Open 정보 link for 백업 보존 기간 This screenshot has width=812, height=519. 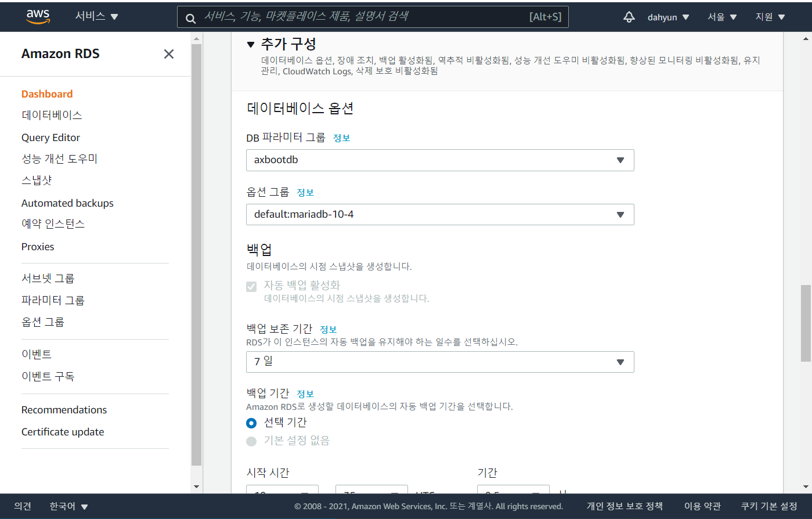click(328, 330)
